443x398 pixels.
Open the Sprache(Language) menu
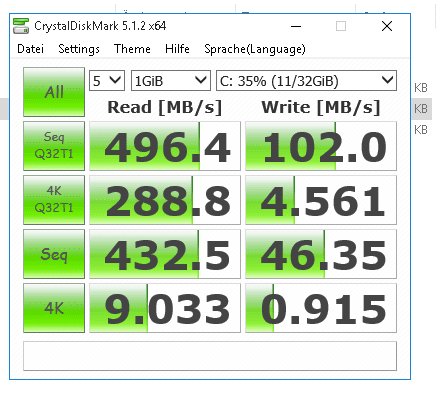(x=255, y=49)
